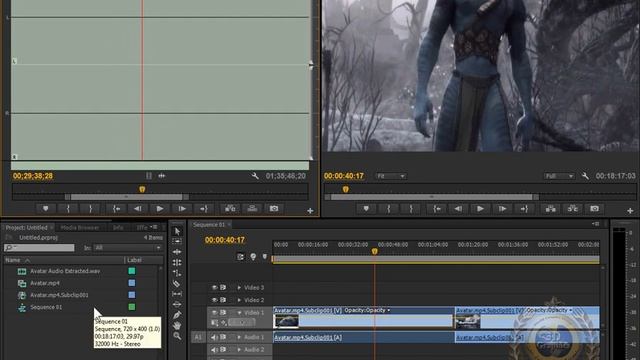Viewport: 640px width, 360px height.
Task: Click Overwrite button in Source monitor
Action: [252, 209]
